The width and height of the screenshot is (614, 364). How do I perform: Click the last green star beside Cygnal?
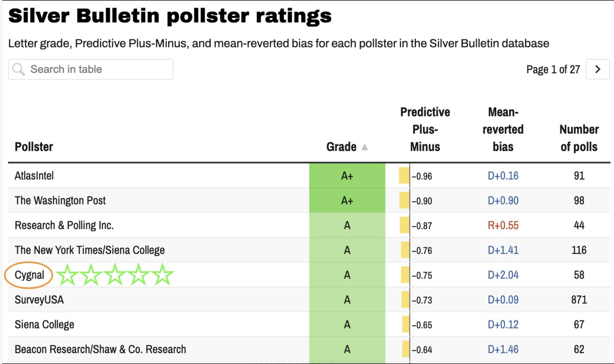click(x=162, y=275)
